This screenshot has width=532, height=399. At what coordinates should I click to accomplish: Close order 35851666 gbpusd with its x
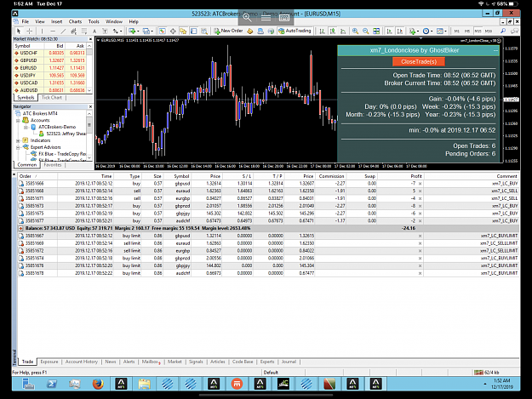(420, 184)
